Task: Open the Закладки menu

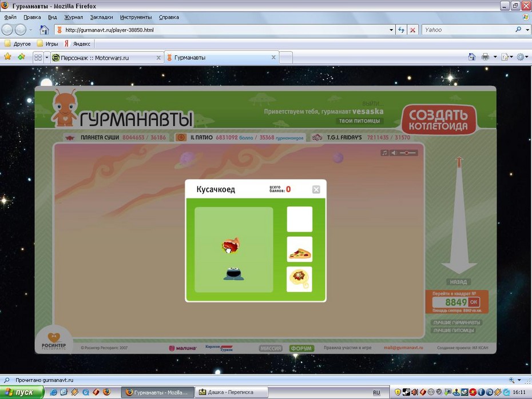Action: (101, 17)
